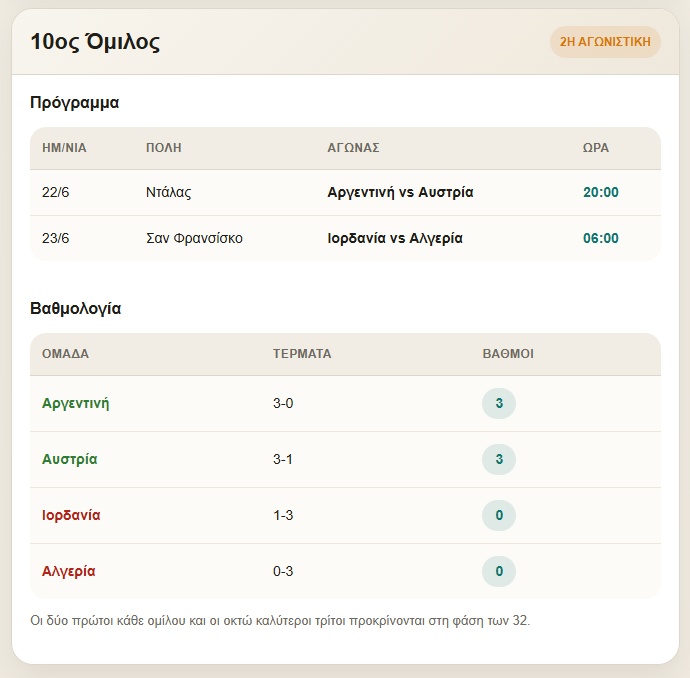
Task: Select team Αλγερία in standings
Action: 69,571
